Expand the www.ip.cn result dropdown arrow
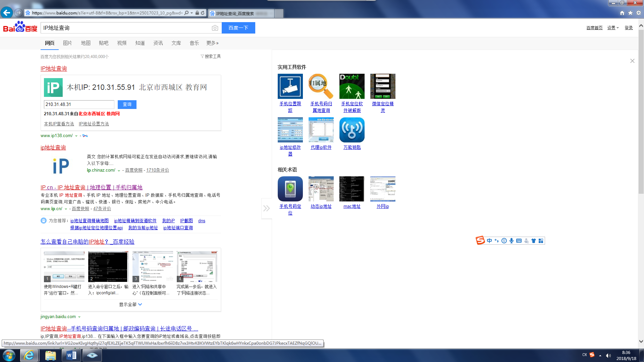This screenshot has width=644, height=362. pyautogui.click(x=66, y=209)
